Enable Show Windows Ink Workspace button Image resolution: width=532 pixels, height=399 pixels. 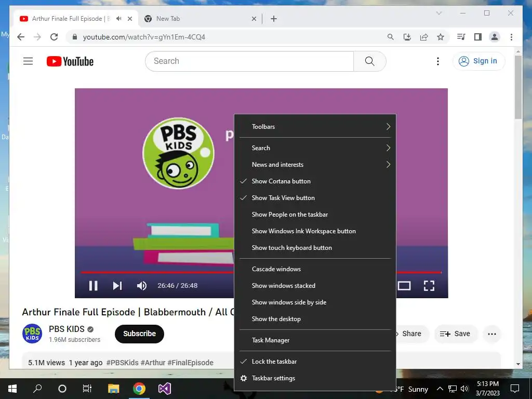(315, 231)
